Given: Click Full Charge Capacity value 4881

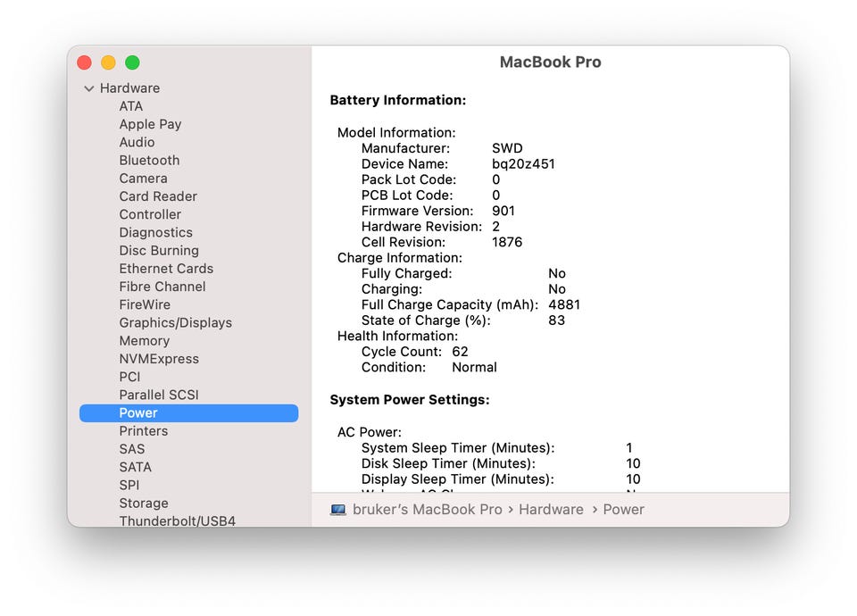Looking at the screenshot, I should 564,304.
